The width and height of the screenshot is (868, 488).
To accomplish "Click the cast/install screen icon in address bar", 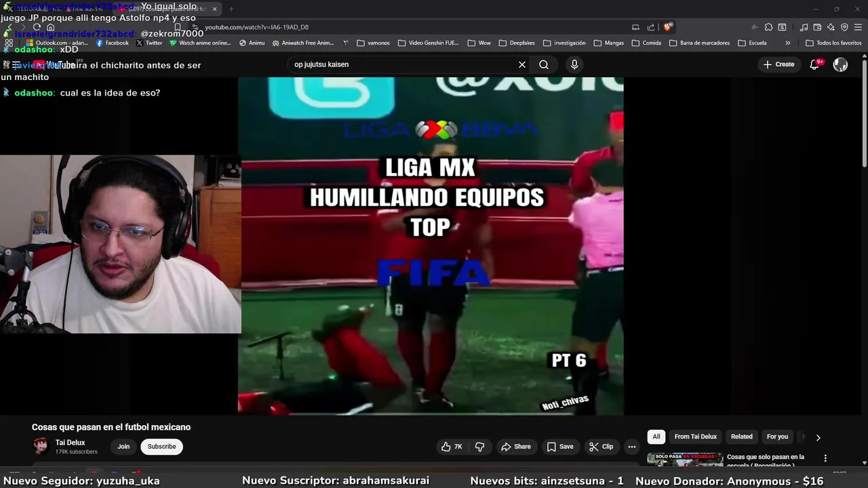I will point(635,27).
